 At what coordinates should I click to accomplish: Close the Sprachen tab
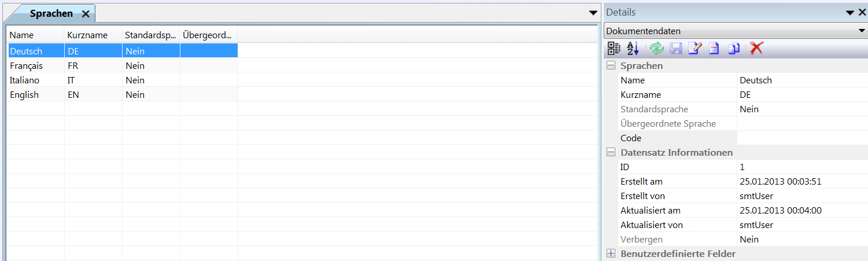(86, 14)
